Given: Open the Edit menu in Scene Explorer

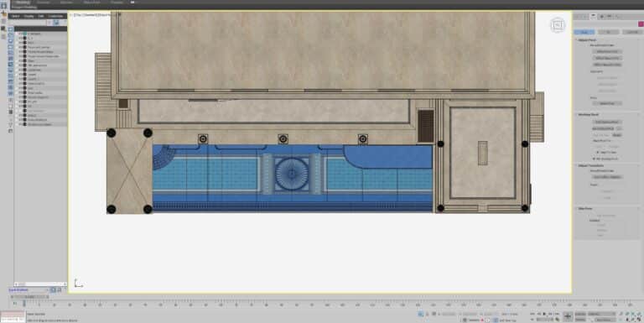Looking at the screenshot, I should pos(40,16).
